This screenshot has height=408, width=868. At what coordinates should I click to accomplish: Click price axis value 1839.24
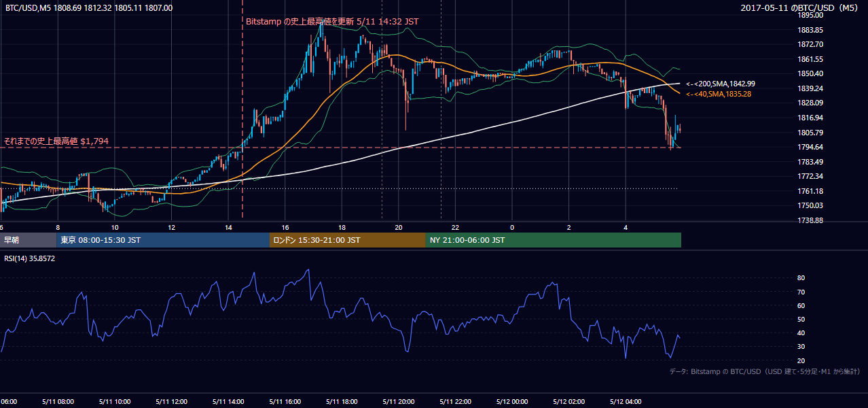811,88
